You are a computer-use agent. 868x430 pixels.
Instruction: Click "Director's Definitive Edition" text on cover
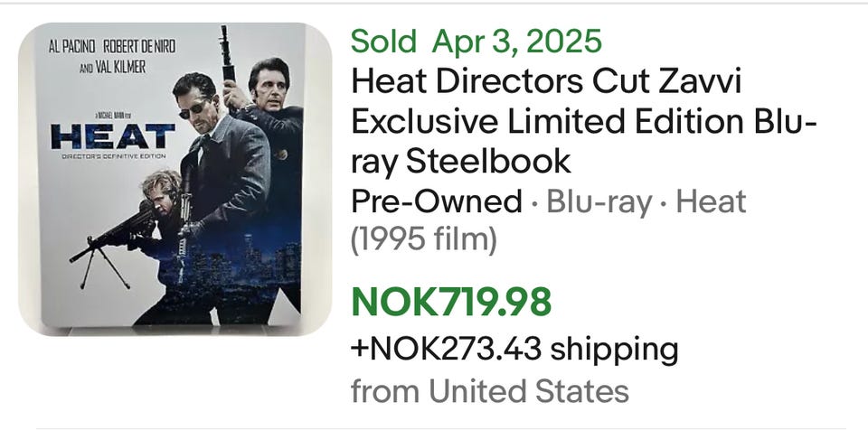click(x=113, y=156)
